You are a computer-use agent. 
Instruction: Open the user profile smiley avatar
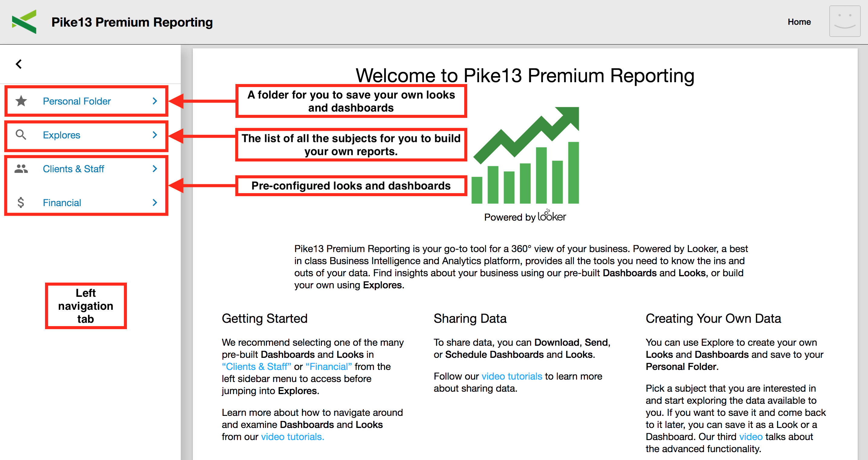pyautogui.click(x=844, y=21)
